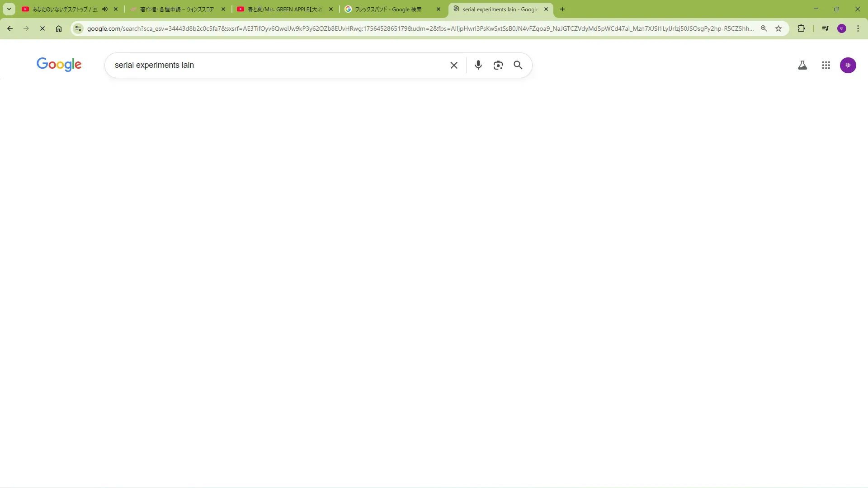Image resolution: width=868 pixels, height=488 pixels.
Task: Clear the search box text
Action: (x=454, y=65)
